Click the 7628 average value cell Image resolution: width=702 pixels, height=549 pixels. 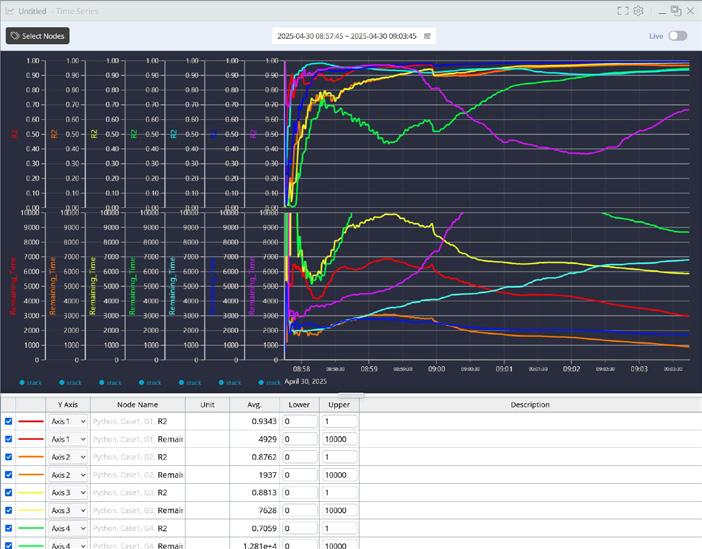coord(254,510)
